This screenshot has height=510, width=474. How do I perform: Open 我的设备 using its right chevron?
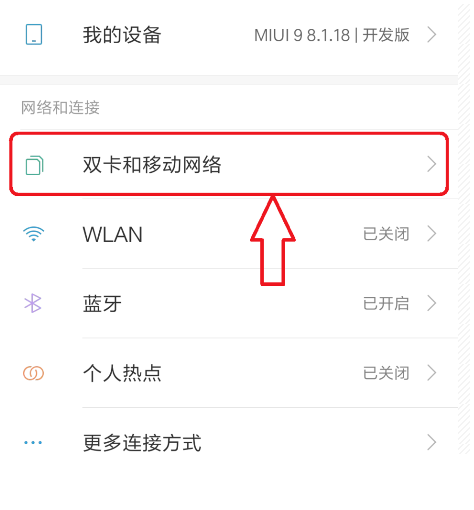[432, 35]
